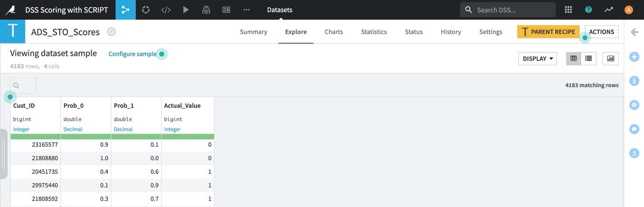644x207 pixels.
Task: Click the user avatar icon
Action: (x=629, y=9)
